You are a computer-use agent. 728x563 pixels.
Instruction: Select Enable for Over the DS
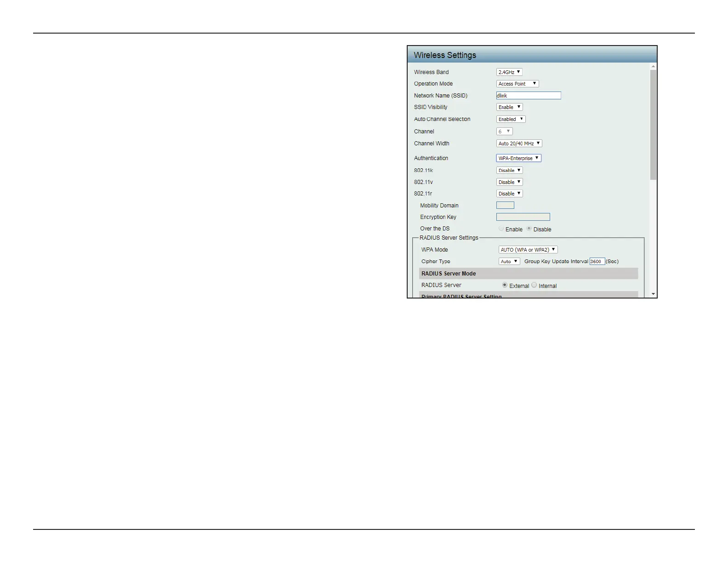pyautogui.click(x=501, y=229)
